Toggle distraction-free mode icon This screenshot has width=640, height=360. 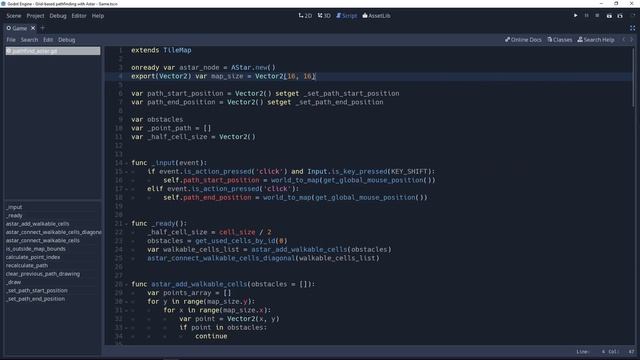pyautogui.click(x=632, y=28)
